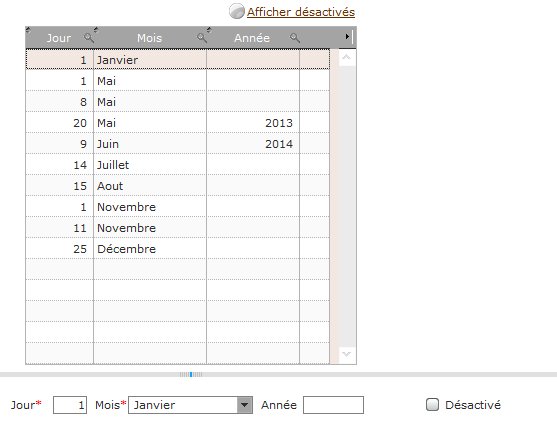Image resolution: width=557 pixels, height=428 pixels.
Task: Enable the Désactivé checkbox
Action: (x=432, y=404)
